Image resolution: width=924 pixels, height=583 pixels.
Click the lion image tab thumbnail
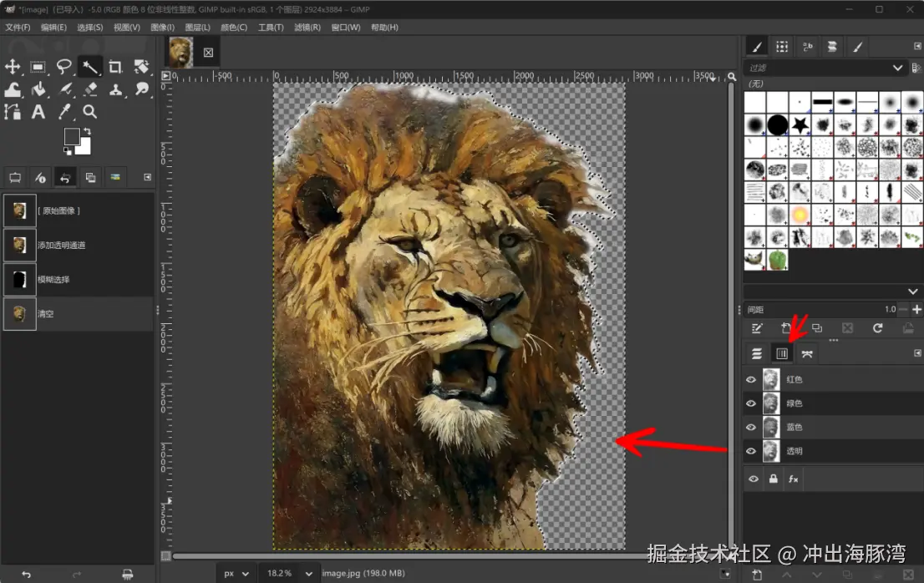180,53
